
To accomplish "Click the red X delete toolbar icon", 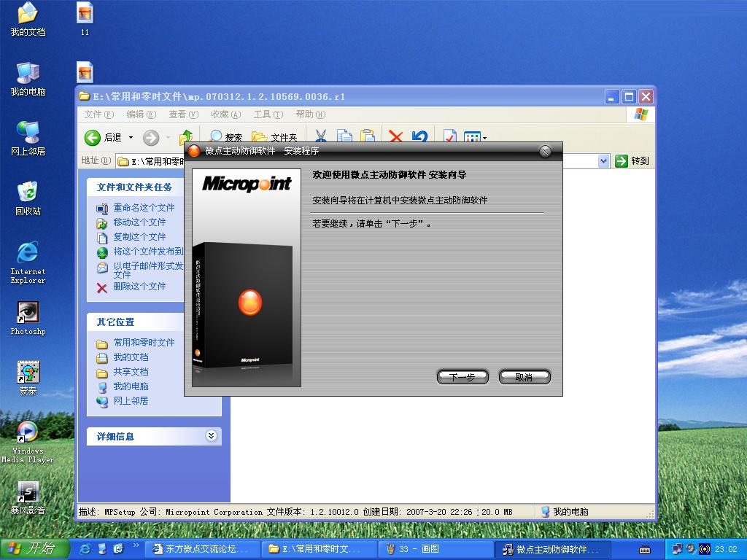I will click(x=395, y=137).
